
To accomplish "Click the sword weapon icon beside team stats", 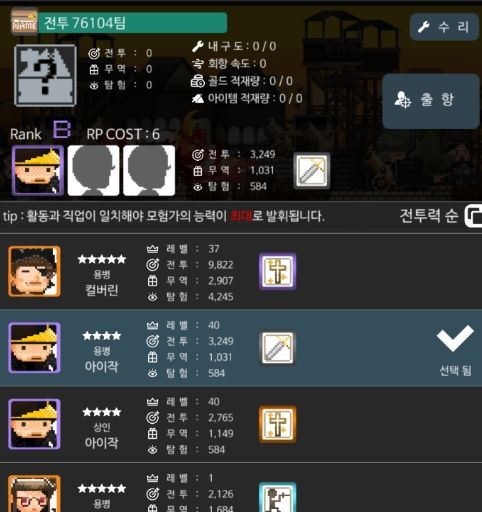I will pyautogui.click(x=312, y=171).
